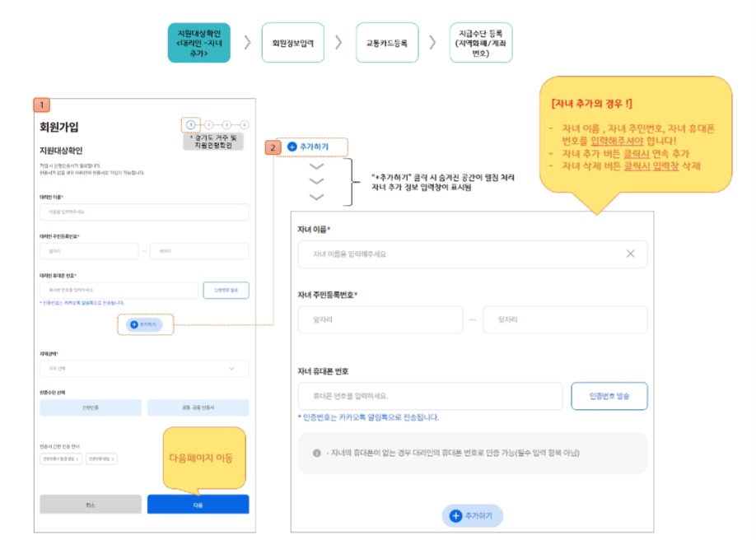This screenshot has height=540, width=756.
Task: Click inside the 자녀 이름 input field
Action: [453, 254]
